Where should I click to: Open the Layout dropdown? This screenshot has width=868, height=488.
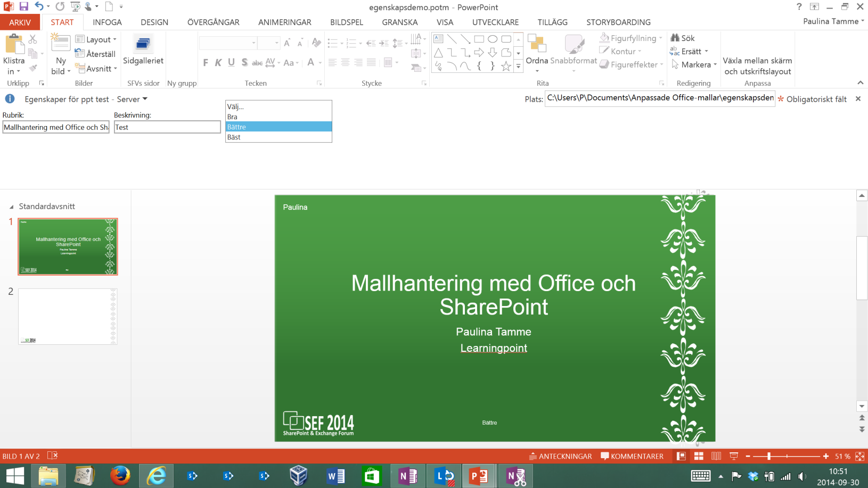[96, 39]
